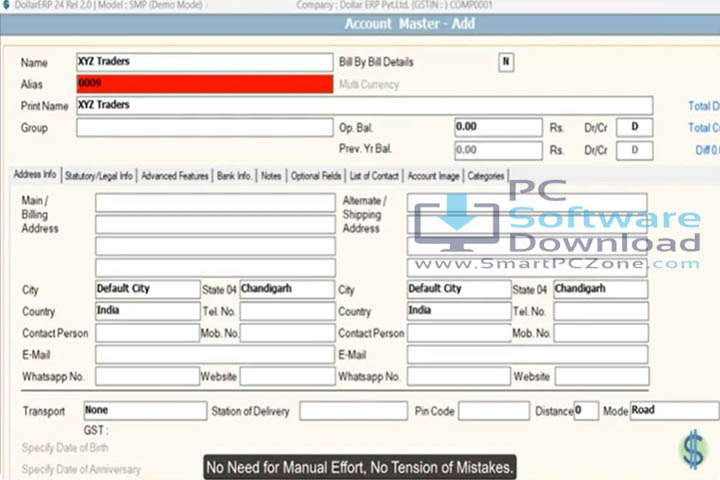The height and width of the screenshot is (480, 720).
Task: Open the Mode field showing Road
Action: [x=675, y=411]
